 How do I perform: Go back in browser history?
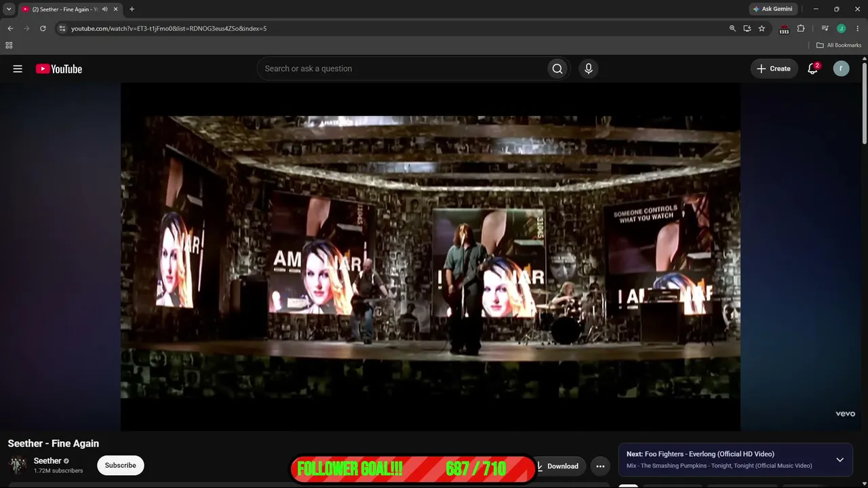(x=10, y=28)
